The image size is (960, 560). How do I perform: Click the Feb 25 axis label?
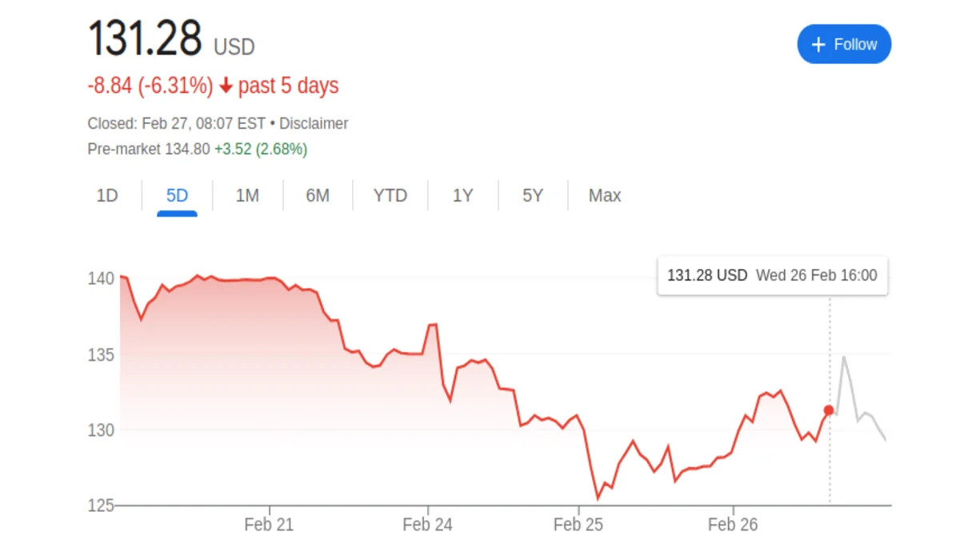(x=578, y=526)
